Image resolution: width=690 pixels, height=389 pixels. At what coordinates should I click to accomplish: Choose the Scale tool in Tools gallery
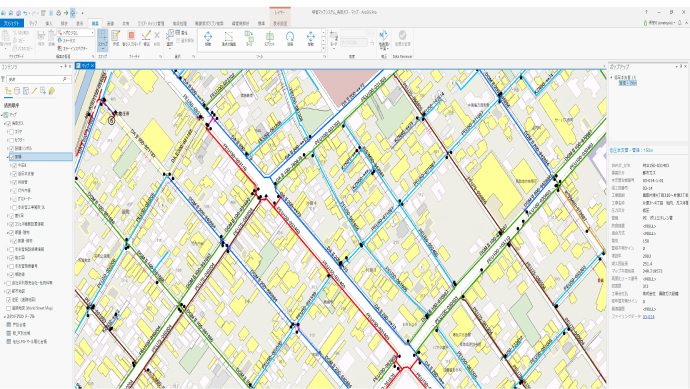[x=311, y=38]
